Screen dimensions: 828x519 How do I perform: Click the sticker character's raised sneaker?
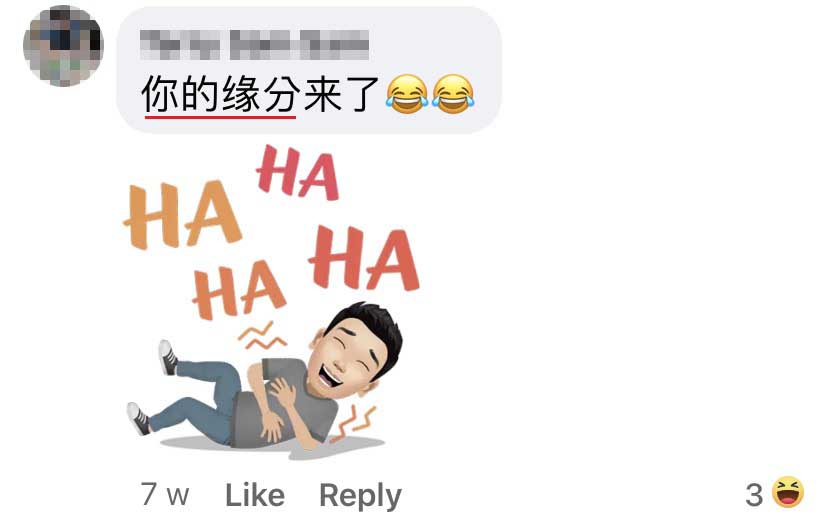(x=168, y=357)
